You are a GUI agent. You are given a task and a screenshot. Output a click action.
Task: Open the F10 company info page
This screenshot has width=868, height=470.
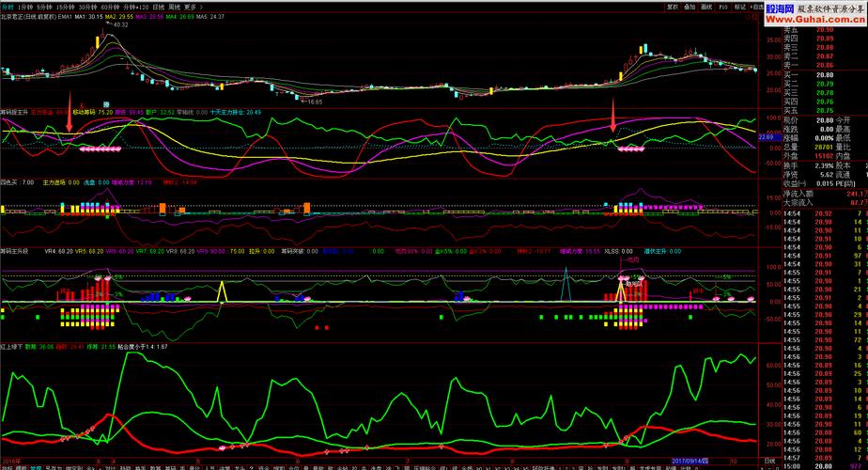pos(723,8)
